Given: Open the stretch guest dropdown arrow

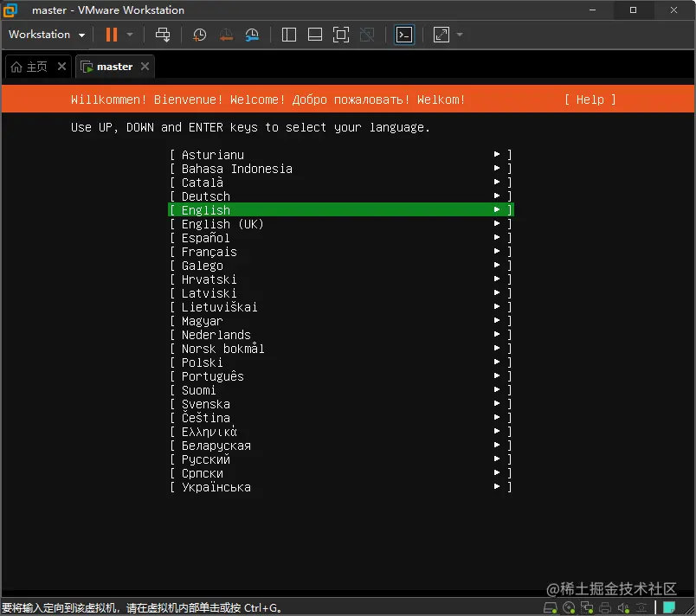Looking at the screenshot, I should point(460,35).
